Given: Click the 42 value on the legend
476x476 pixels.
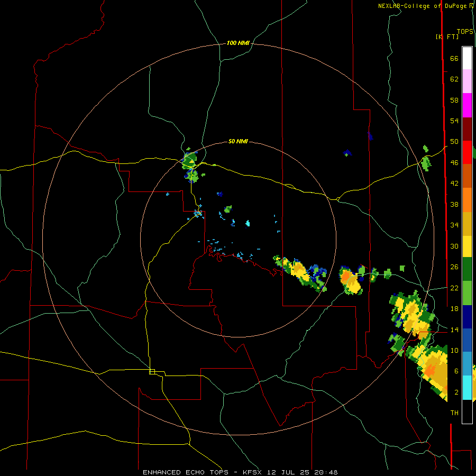Looking at the screenshot, I should [454, 184].
